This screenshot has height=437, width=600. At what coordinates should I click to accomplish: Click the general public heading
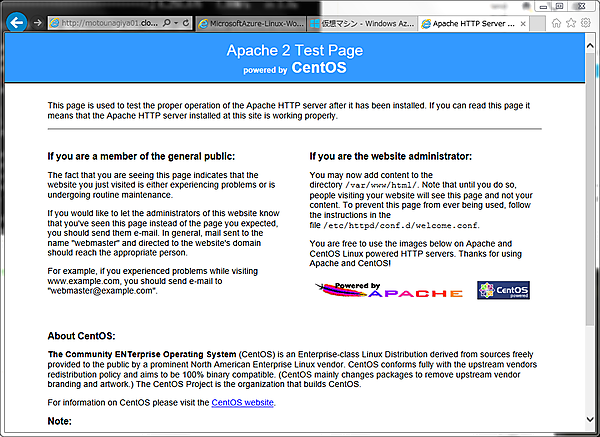pos(141,156)
